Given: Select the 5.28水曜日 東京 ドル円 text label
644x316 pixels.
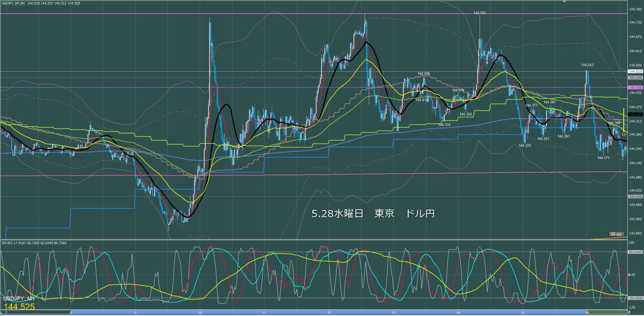Looking at the screenshot, I should point(373,214).
